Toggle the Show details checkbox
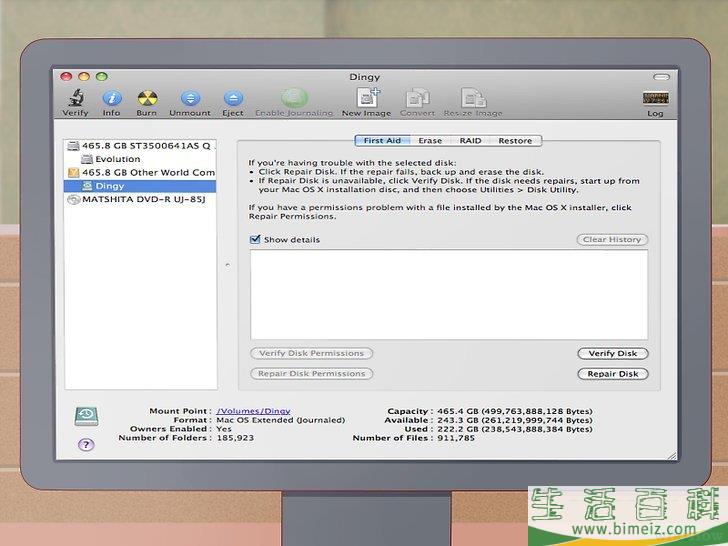The width and height of the screenshot is (728, 546). 255,240
